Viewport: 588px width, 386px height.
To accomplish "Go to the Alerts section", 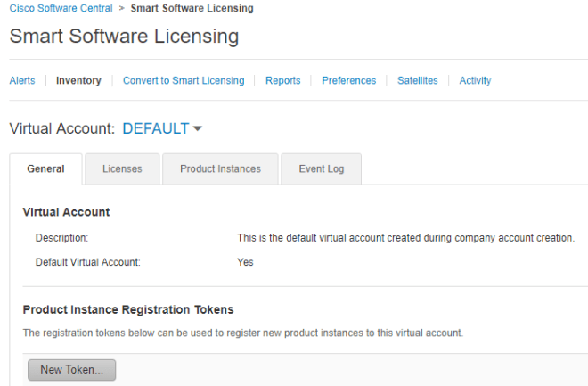I will coord(22,80).
